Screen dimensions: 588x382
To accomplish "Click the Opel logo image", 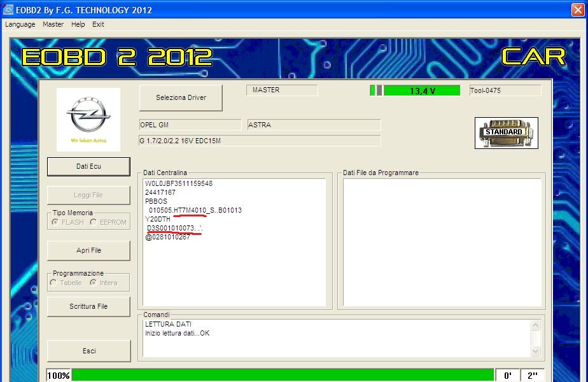I will click(88, 119).
